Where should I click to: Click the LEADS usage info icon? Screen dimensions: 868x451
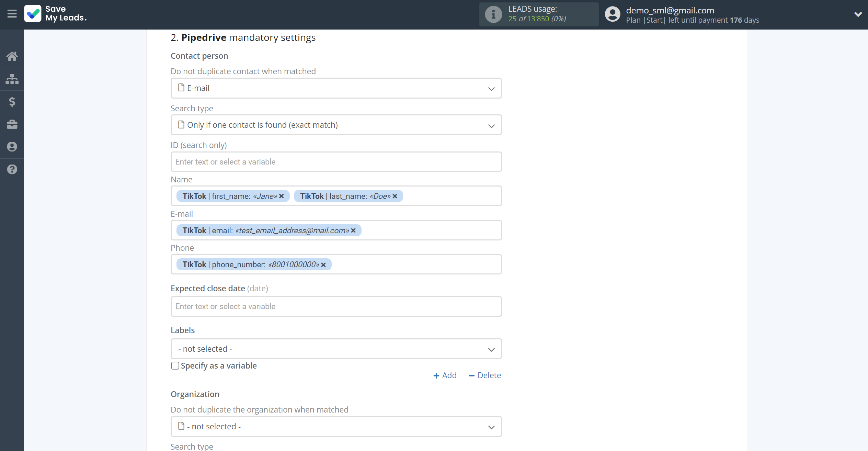[x=493, y=14]
